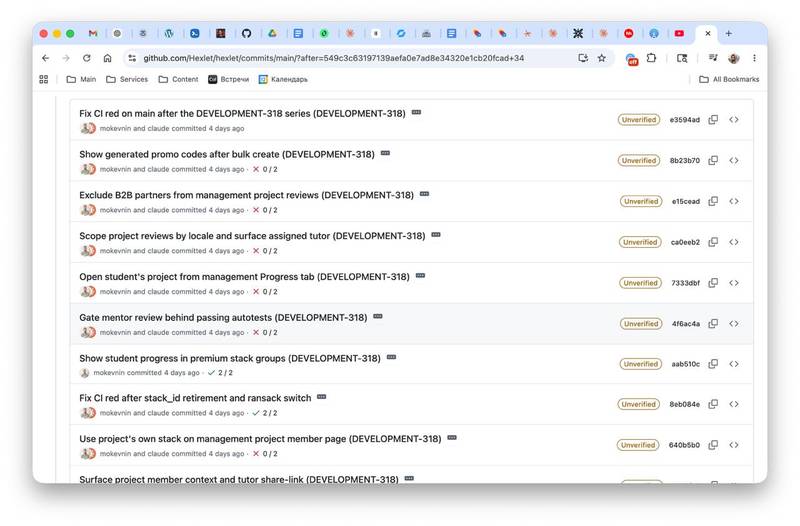Image resolution: width=800 pixels, height=526 pixels.
Task: Copy full SHA for commit e3594ad
Action: [713, 119]
